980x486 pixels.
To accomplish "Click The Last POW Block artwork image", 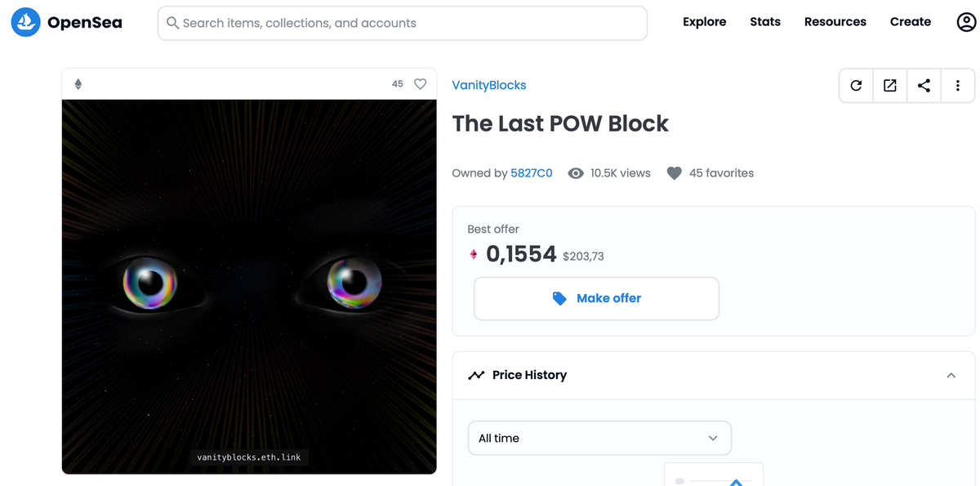I will click(x=249, y=287).
